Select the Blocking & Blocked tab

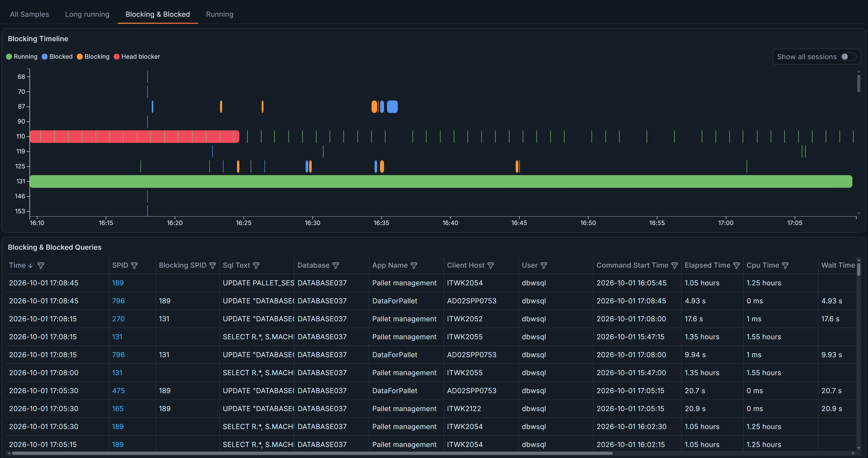point(158,14)
